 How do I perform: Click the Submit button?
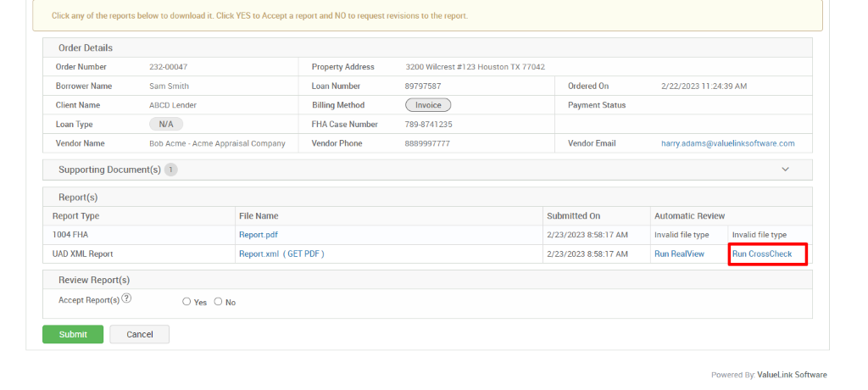coord(73,334)
